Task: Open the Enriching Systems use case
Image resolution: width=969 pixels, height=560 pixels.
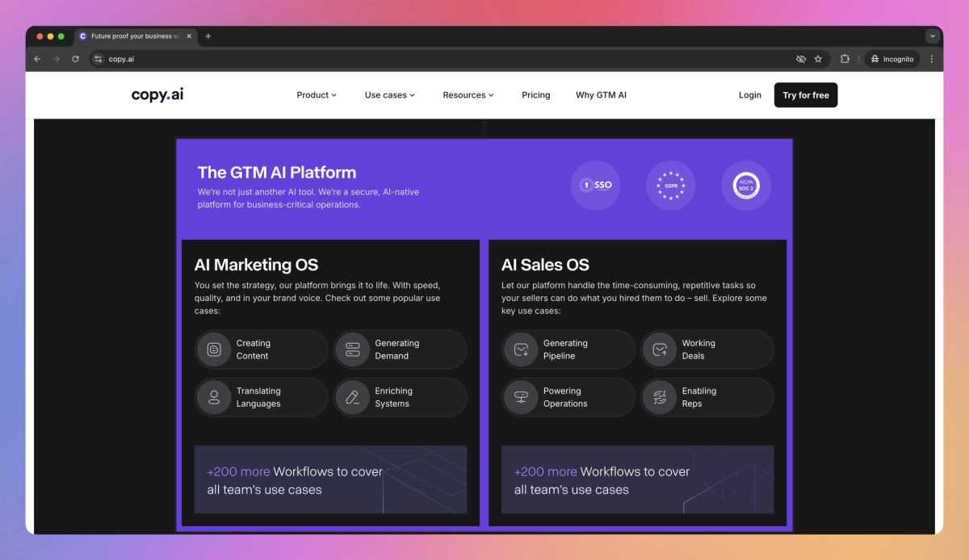Action: point(401,397)
